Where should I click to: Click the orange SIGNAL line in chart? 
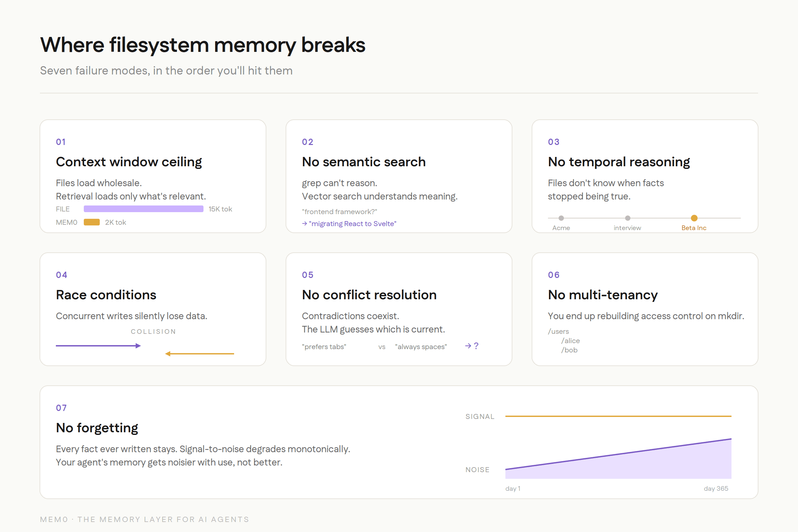(x=618, y=416)
